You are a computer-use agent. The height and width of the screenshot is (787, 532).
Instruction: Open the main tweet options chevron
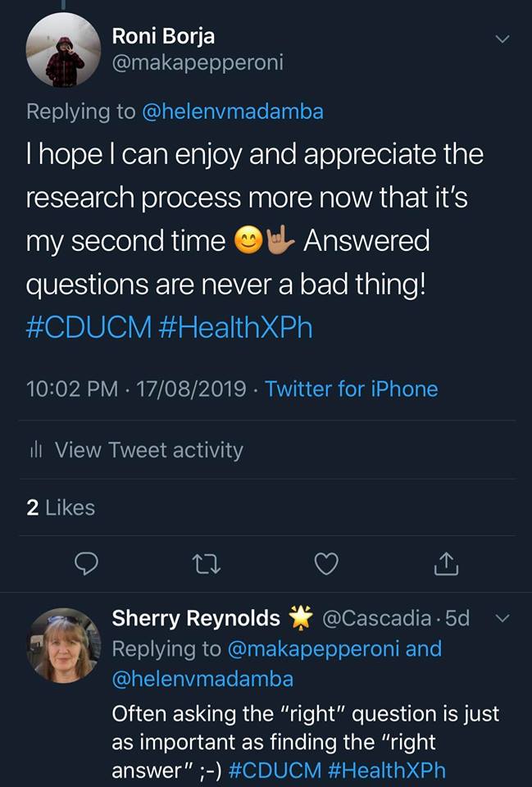point(502,39)
